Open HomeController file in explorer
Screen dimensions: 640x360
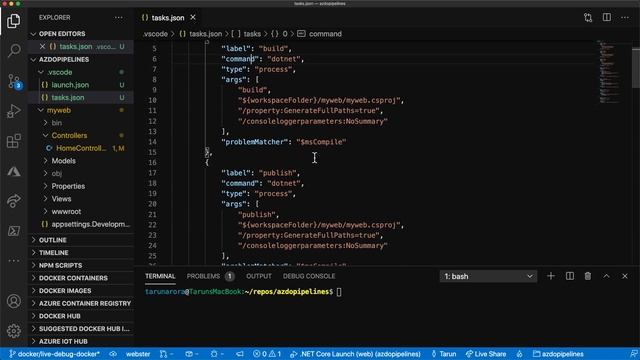tap(81, 148)
